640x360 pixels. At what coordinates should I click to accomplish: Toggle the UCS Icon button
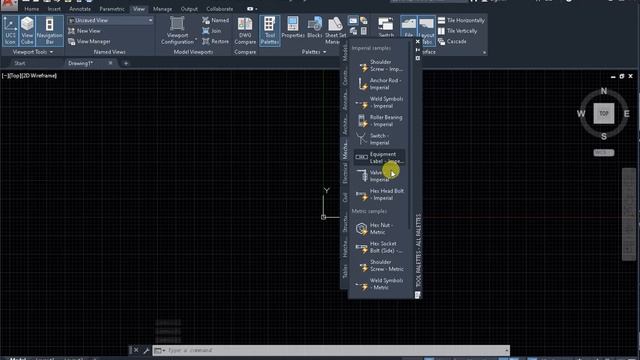(x=10, y=31)
